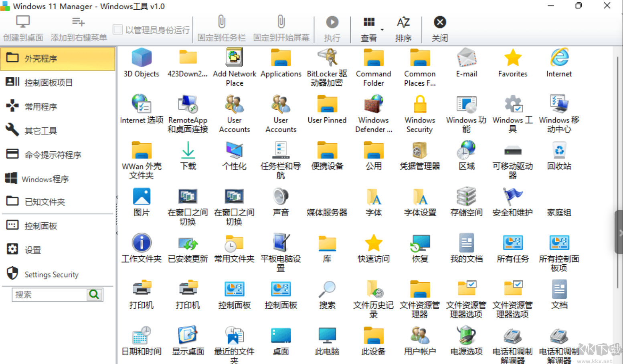The height and width of the screenshot is (364, 623).
Task: Select the 显示桌面 icon
Action: pyautogui.click(x=188, y=335)
